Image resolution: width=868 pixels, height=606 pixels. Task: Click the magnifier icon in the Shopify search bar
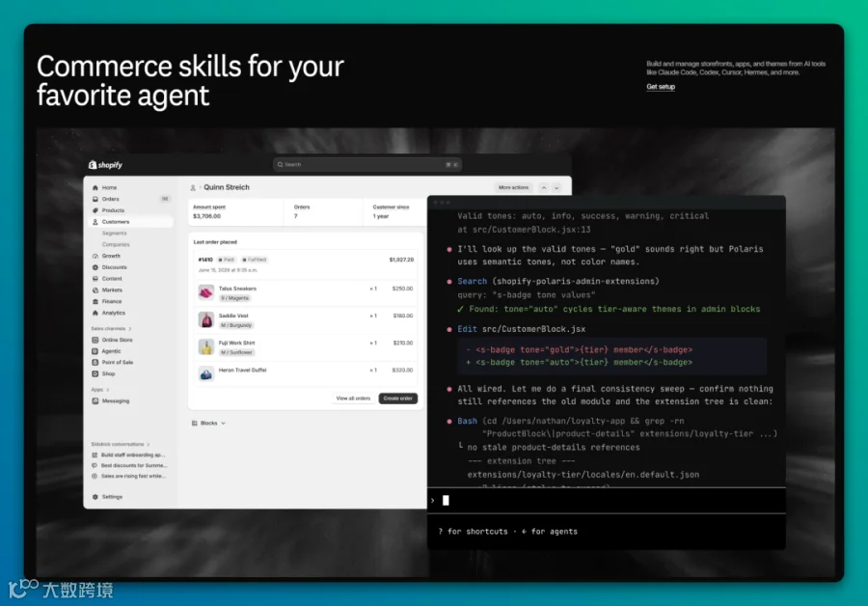click(x=280, y=164)
